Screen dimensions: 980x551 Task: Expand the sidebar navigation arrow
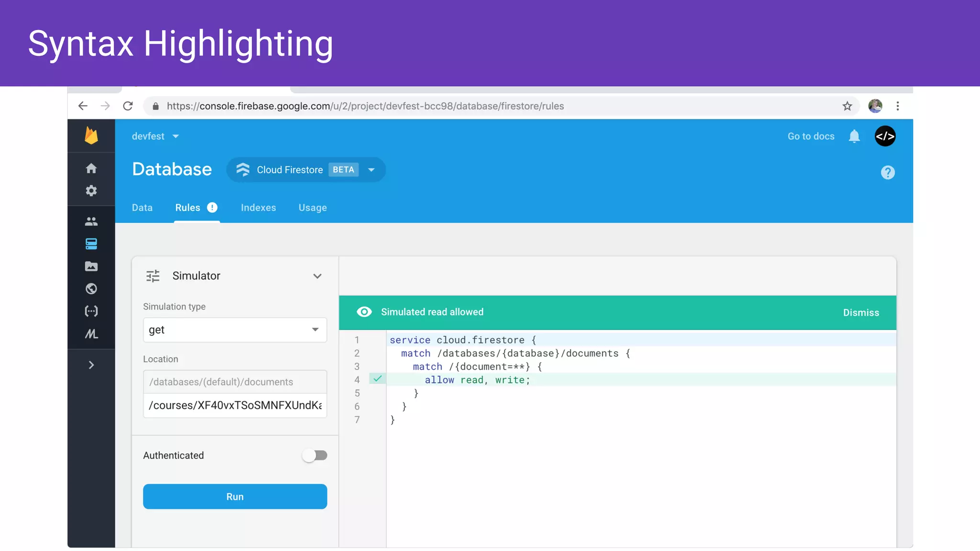pos(91,365)
